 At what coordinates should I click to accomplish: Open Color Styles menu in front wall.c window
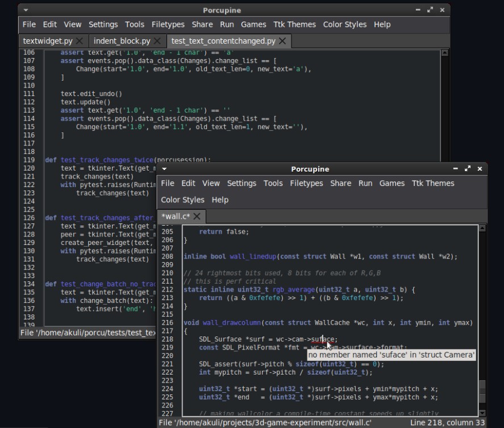182,200
